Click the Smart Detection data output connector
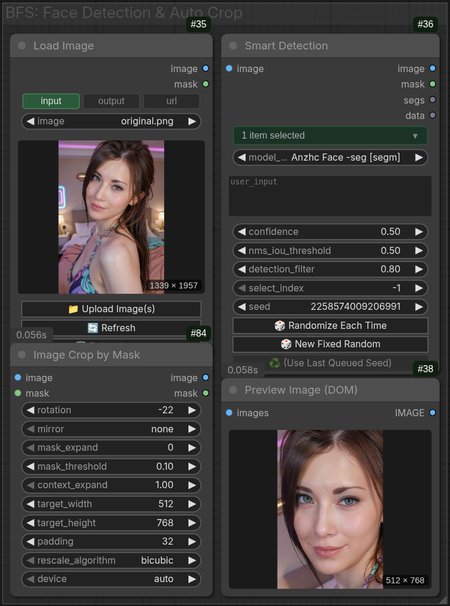 click(433, 115)
